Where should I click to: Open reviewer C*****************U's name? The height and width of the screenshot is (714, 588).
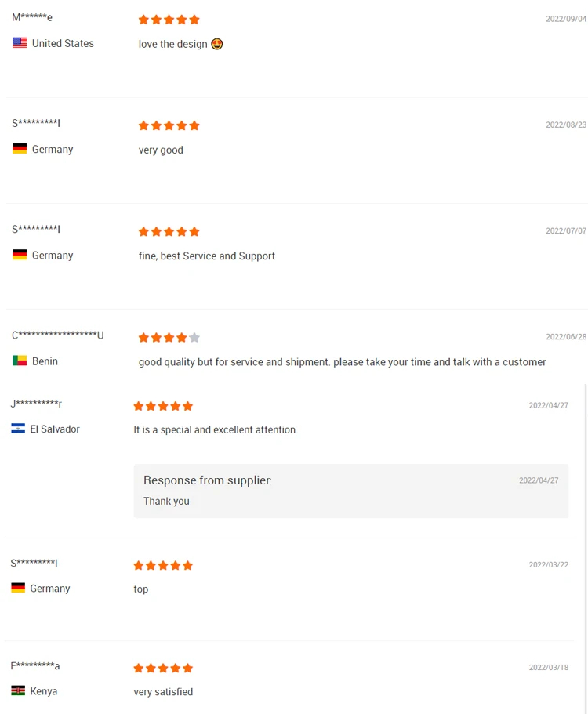coord(57,335)
